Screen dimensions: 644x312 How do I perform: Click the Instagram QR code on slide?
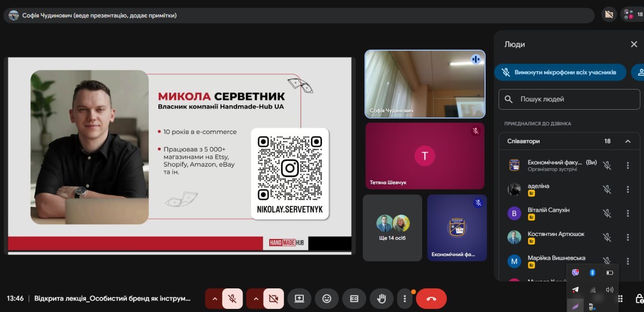(290, 168)
